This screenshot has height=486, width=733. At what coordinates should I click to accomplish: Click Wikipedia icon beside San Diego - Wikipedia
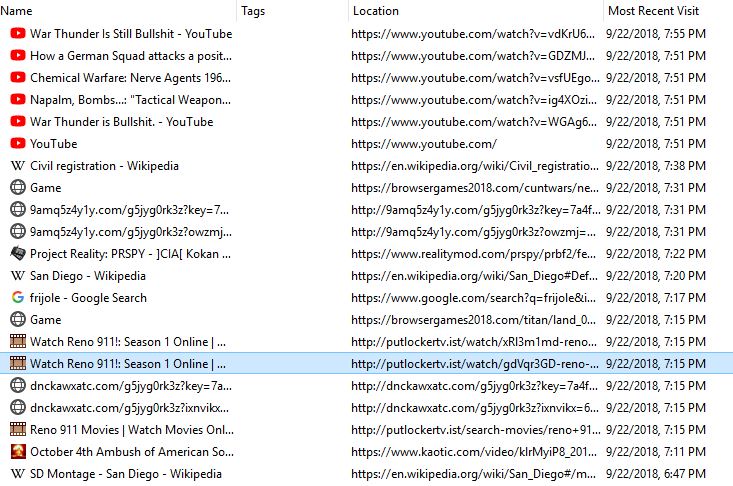tap(18, 276)
